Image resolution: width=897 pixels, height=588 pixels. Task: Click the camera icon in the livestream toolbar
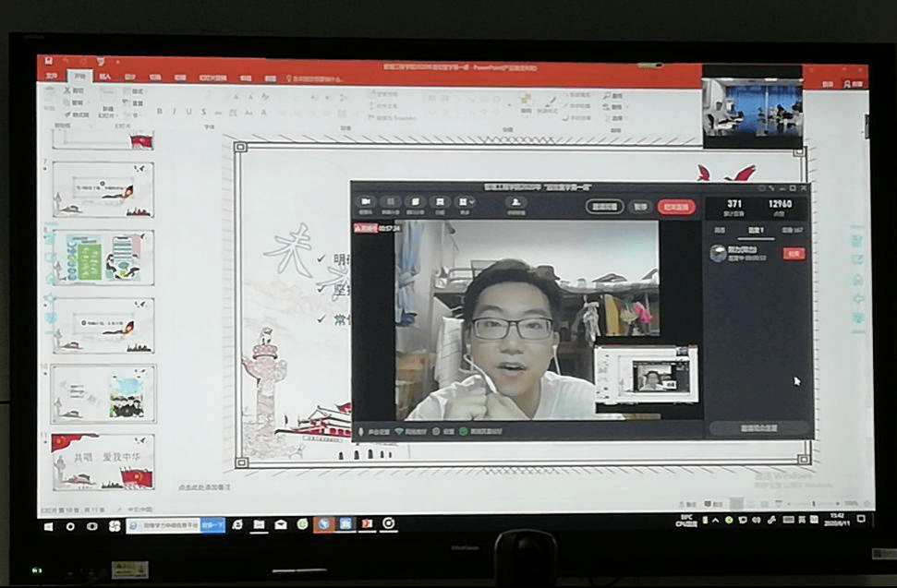(x=366, y=203)
